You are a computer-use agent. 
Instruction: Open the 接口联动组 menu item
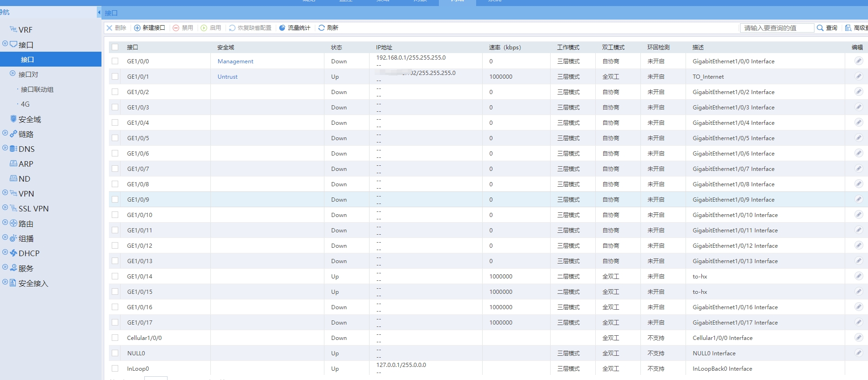pyautogui.click(x=37, y=89)
